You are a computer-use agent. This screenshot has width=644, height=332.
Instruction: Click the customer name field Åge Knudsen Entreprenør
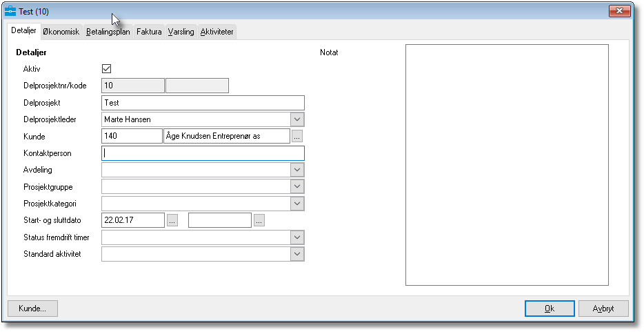[x=227, y=136]
